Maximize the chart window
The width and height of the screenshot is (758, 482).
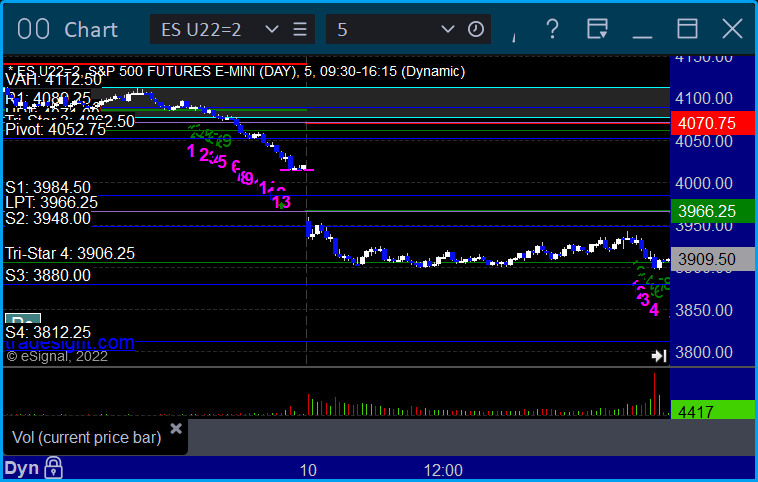click(x=687, y=29)
